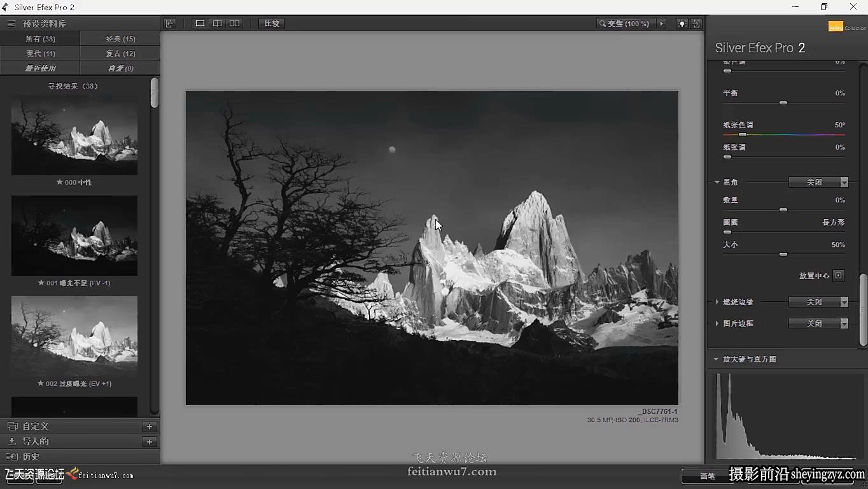
Task: Add a new 自定义 custom preset
Action: pos(150,427)
